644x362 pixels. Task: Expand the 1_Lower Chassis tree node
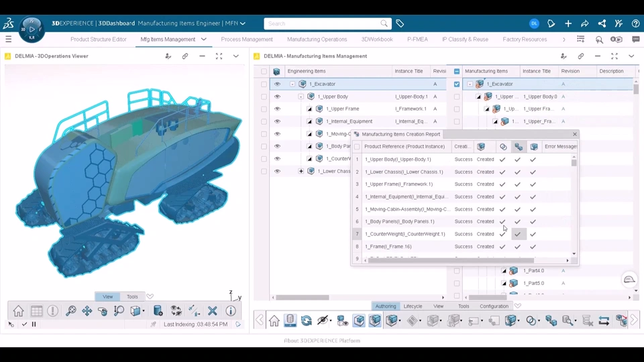click(301, 171)
